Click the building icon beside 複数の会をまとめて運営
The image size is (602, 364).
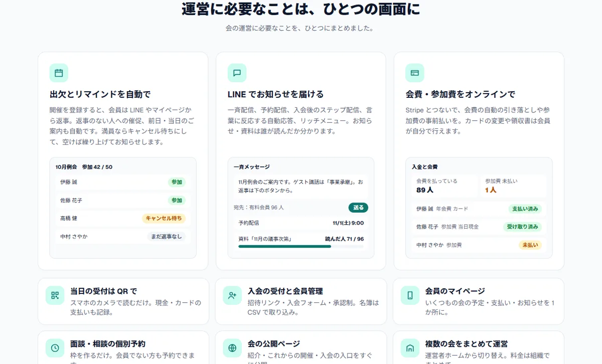point(410,348)
